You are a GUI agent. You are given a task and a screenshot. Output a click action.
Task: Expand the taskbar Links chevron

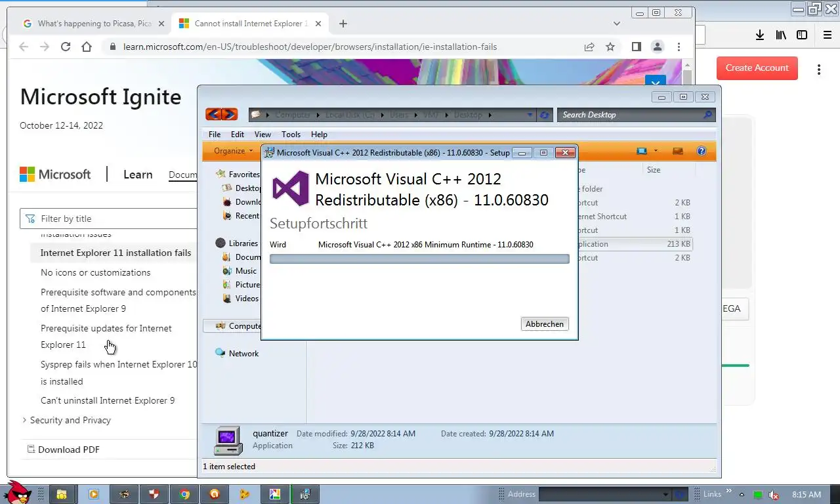pyautogui.click(x=728, y=492)
